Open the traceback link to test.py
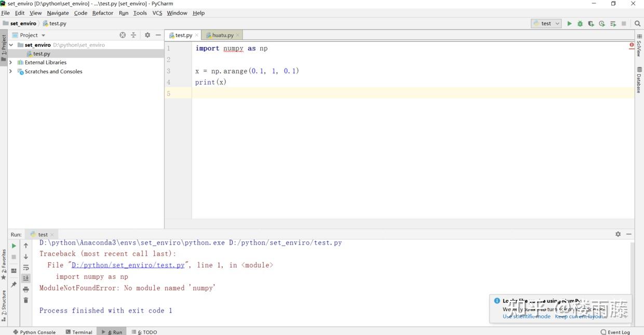This screenshot has height=335, width=644. pyautogui.click(x=128, y=265)
